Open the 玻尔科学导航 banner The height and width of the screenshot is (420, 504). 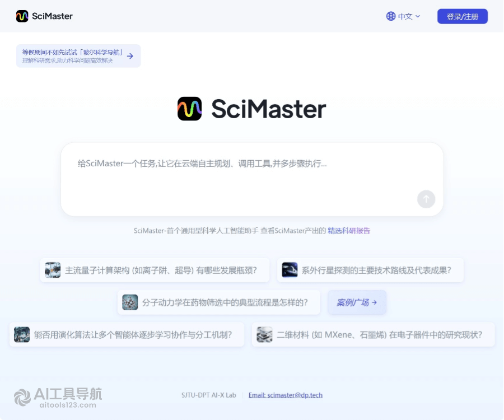click(x=78, y=56)
